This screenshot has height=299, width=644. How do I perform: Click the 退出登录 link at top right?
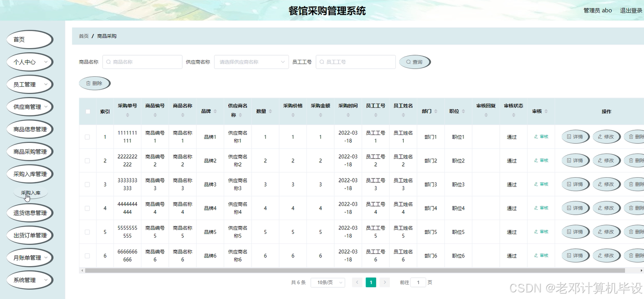[630, 10]
